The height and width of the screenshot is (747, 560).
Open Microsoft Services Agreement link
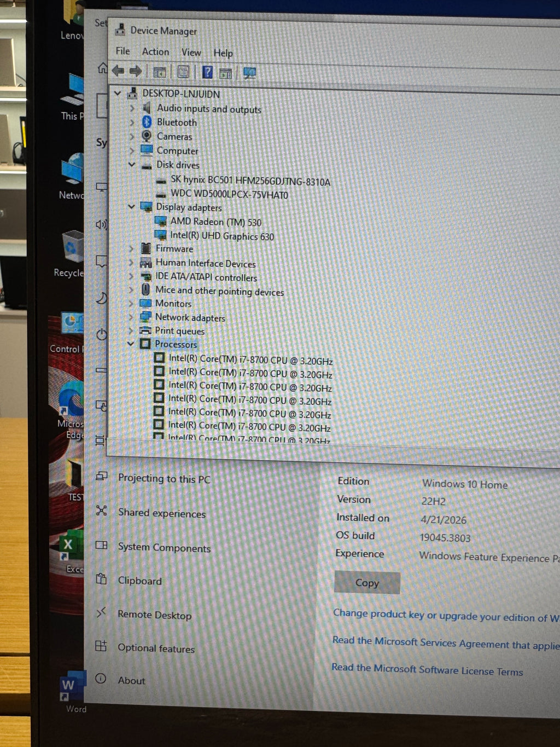point(446,642)
